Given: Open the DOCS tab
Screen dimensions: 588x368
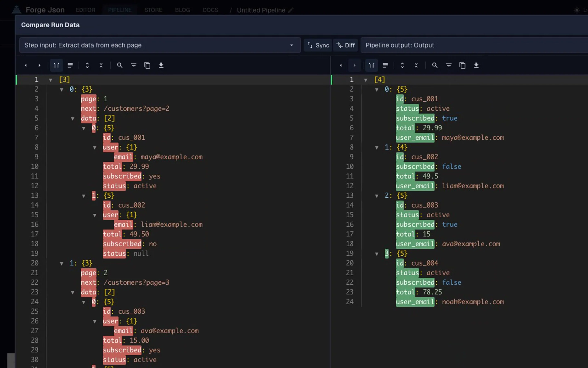Looking at the screenshot, I should (210, 10).
